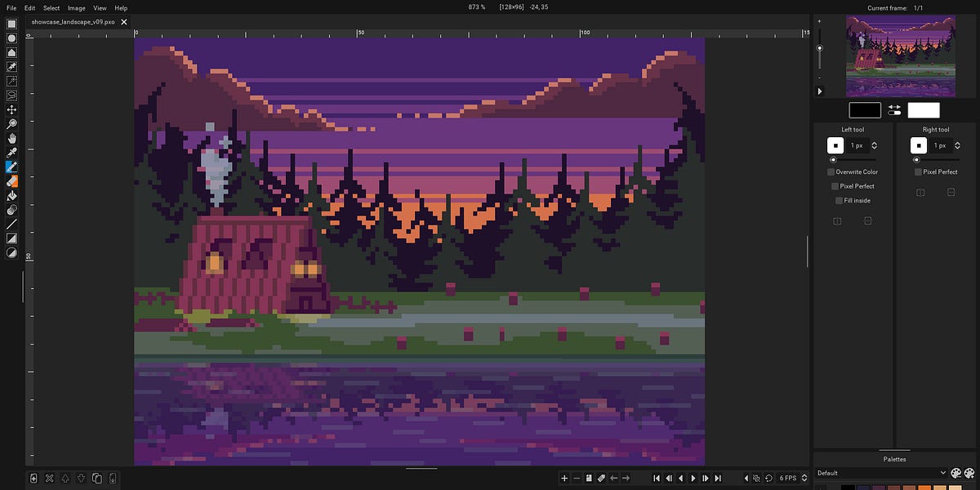
Task: Select the Rectangle Select tool
Action: pos(11,24)
